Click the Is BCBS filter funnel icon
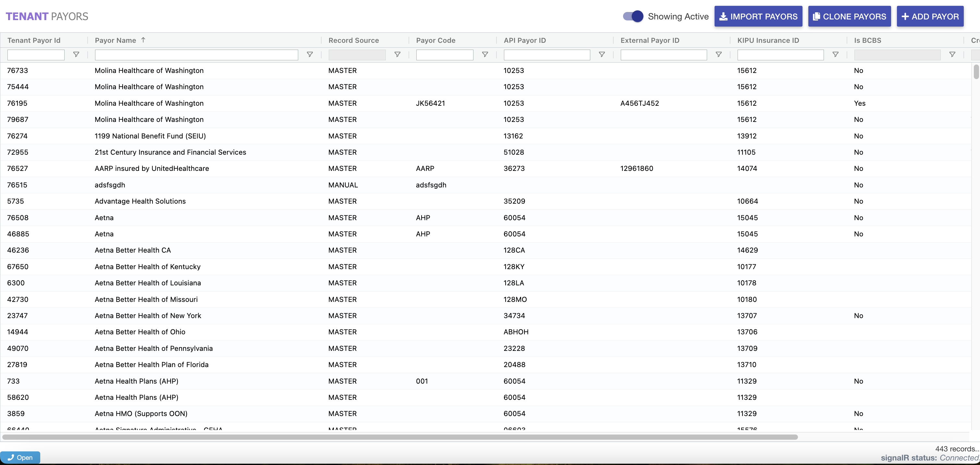The image size is (980, 465). (x=952, y=55)
